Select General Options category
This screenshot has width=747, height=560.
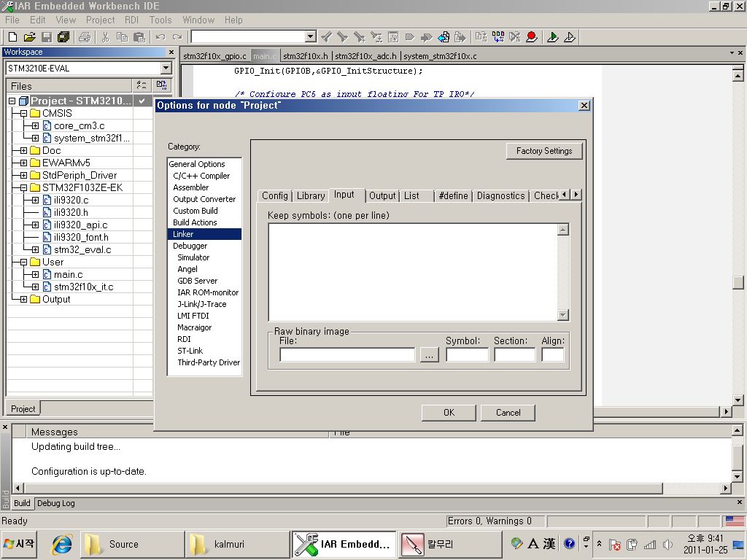[197, 164]
